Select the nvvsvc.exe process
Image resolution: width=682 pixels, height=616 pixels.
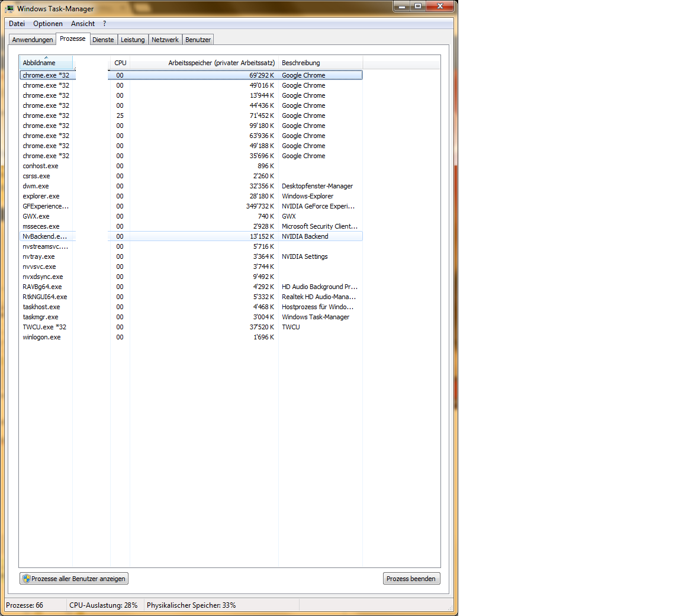[191, 266]
